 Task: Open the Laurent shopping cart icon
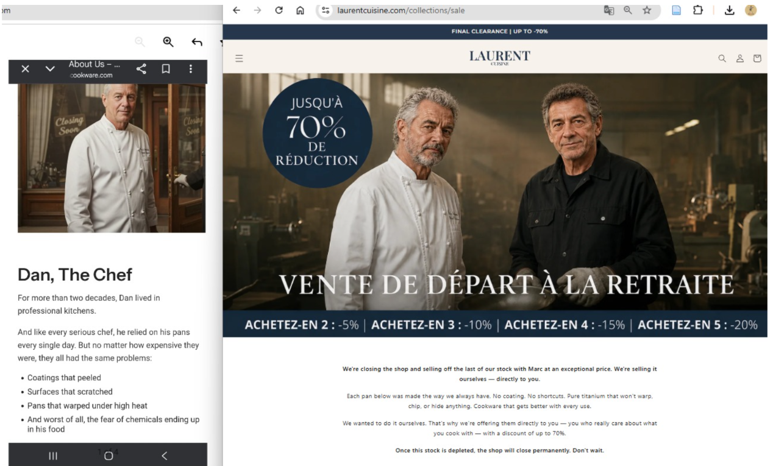(x=757, y=58)
